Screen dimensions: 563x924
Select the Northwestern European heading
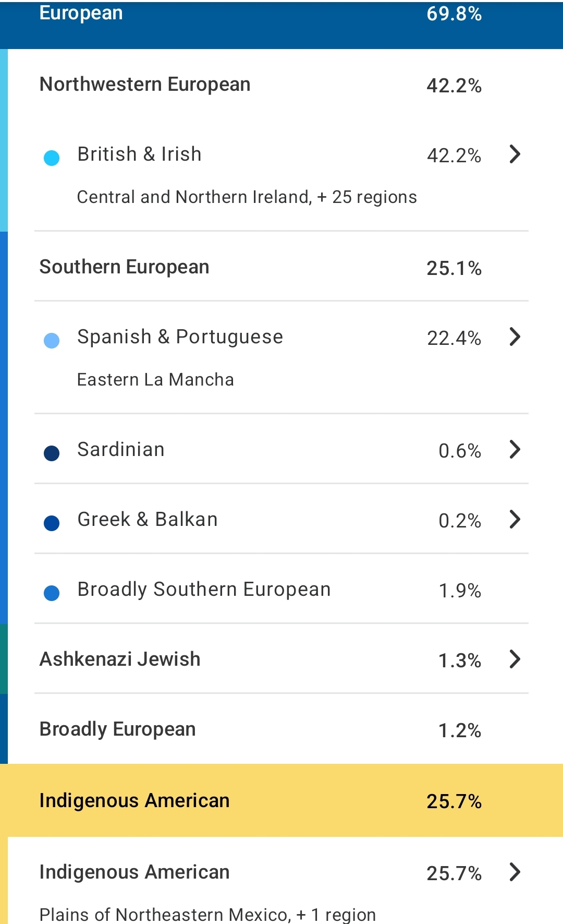tap(145, 85)
